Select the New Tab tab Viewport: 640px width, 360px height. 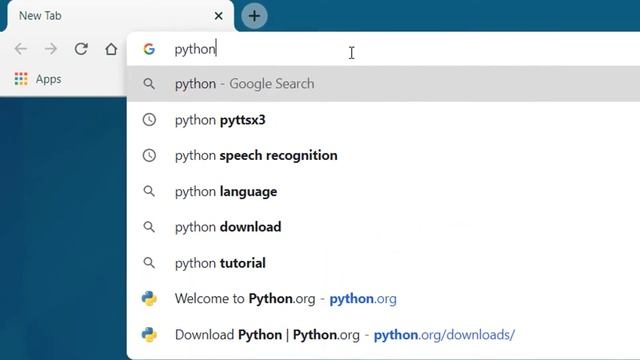click(x=121, y=16)
